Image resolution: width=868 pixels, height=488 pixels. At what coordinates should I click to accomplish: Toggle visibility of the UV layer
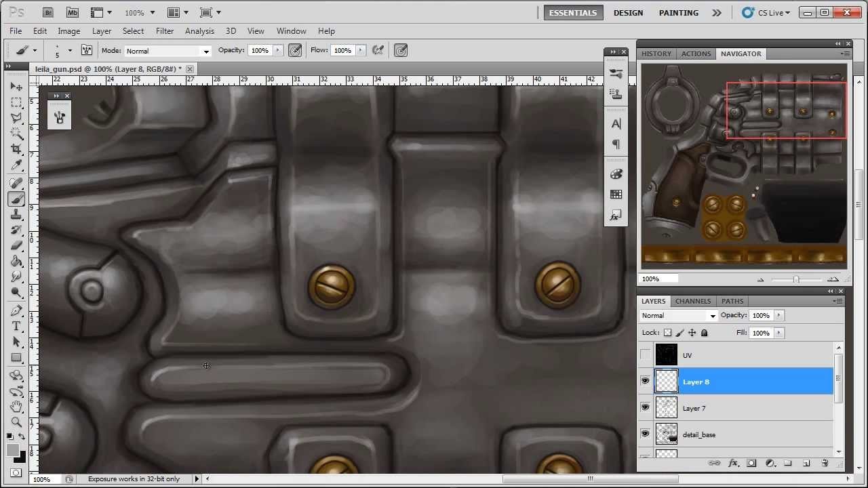(x=645, y=354)
